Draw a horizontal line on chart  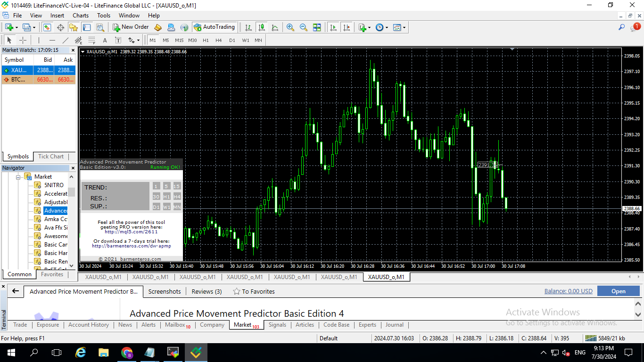coord(52,40)
